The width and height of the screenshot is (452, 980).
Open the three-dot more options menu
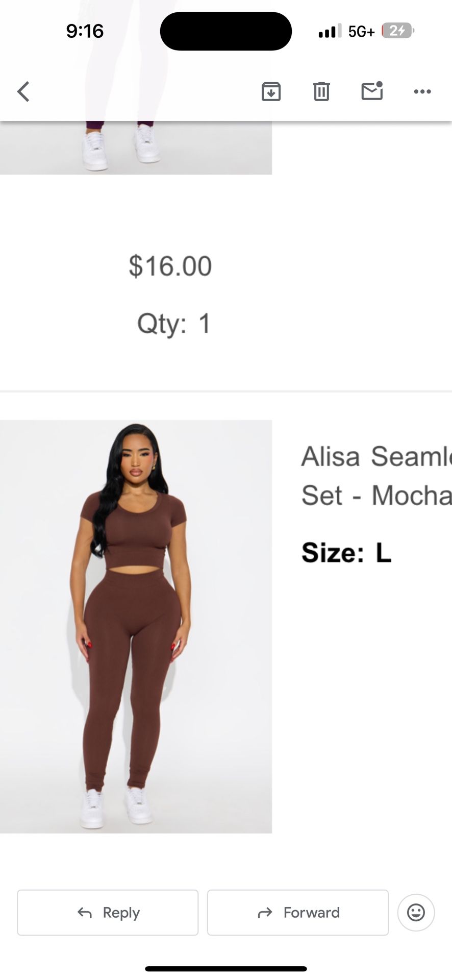click(x=422, y=92)
